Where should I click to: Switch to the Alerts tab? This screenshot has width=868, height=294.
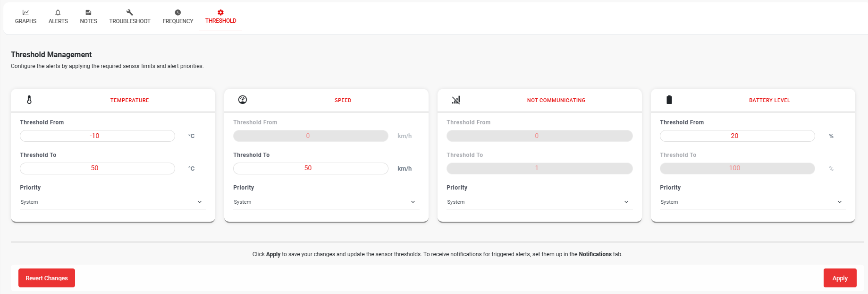click(x=58, y=17)
